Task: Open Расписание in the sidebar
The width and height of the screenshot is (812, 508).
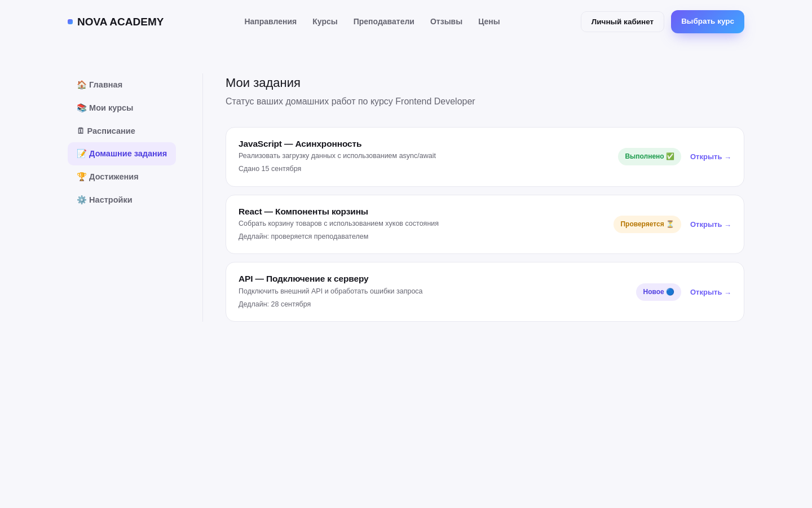Action: (x=122, y=131)
